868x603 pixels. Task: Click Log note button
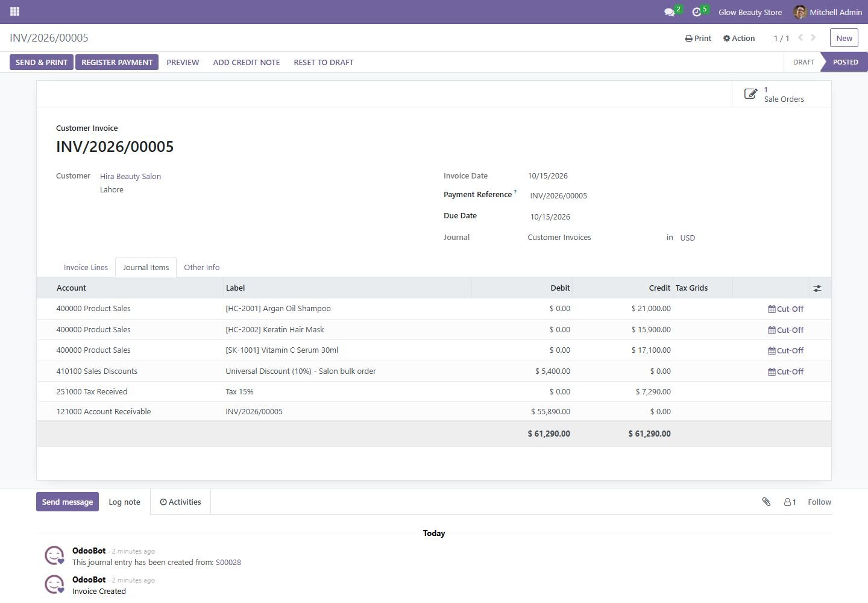(x=124, y=502)
